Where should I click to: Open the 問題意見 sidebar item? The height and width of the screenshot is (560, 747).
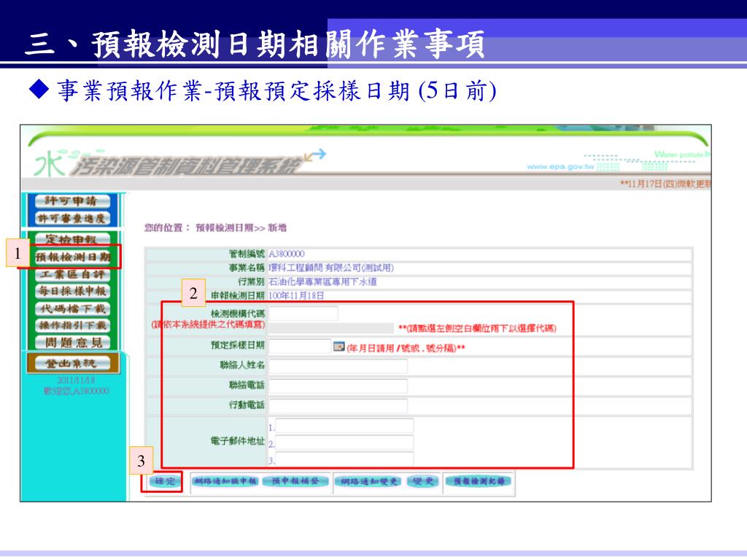click(x=72, y=343)
